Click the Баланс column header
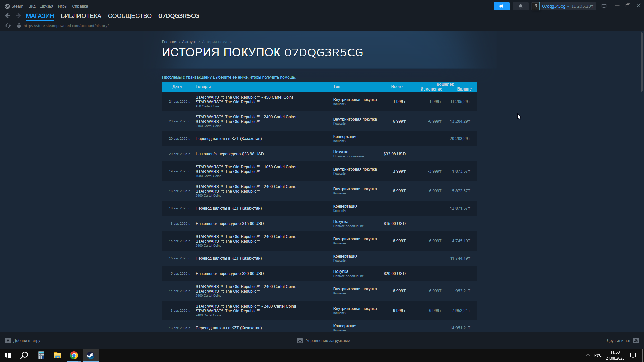 click(x=464, y=89)
